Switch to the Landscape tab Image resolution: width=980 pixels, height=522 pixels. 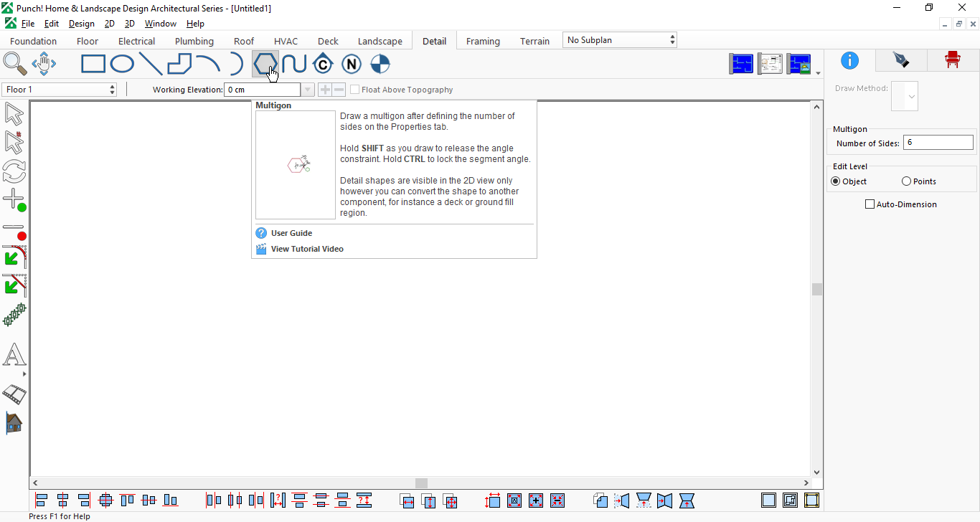tap(380, 41)
